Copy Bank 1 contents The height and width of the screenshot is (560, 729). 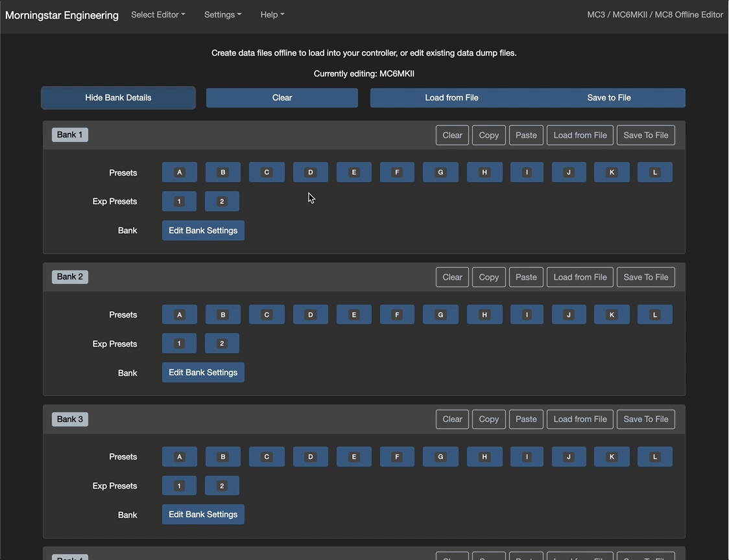click(488, 135)
